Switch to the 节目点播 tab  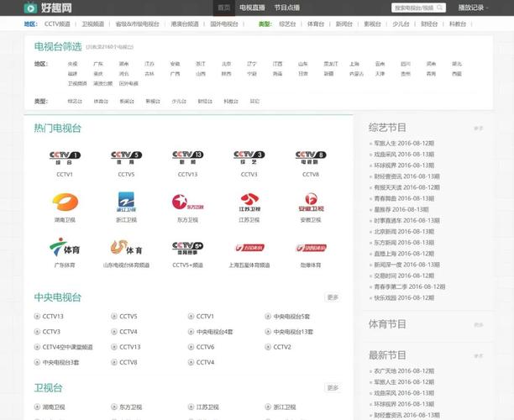pos(287,8)
